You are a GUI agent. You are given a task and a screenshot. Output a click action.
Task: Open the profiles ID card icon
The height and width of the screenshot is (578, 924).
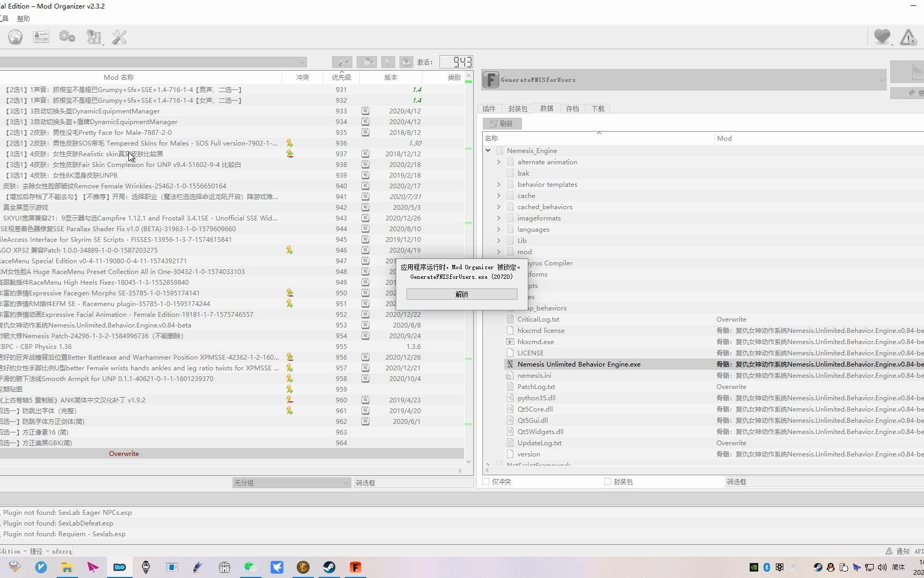tap(41, 37)
